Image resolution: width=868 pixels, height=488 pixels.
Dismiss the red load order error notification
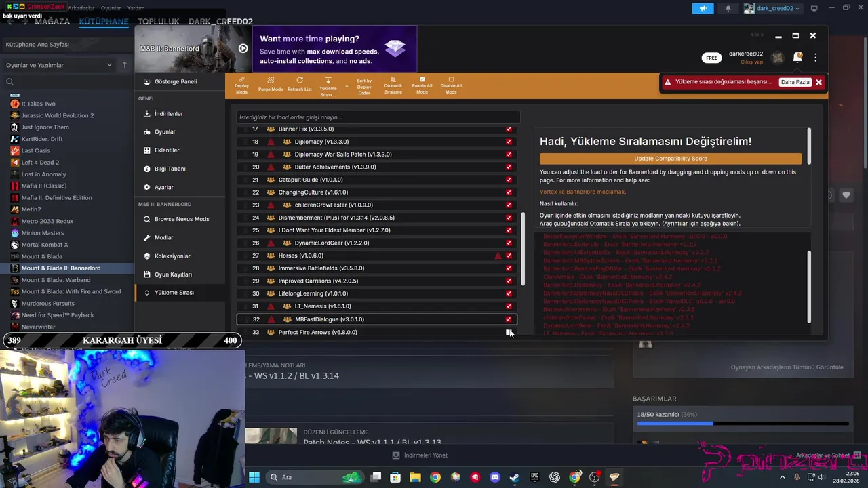[818, 82]
